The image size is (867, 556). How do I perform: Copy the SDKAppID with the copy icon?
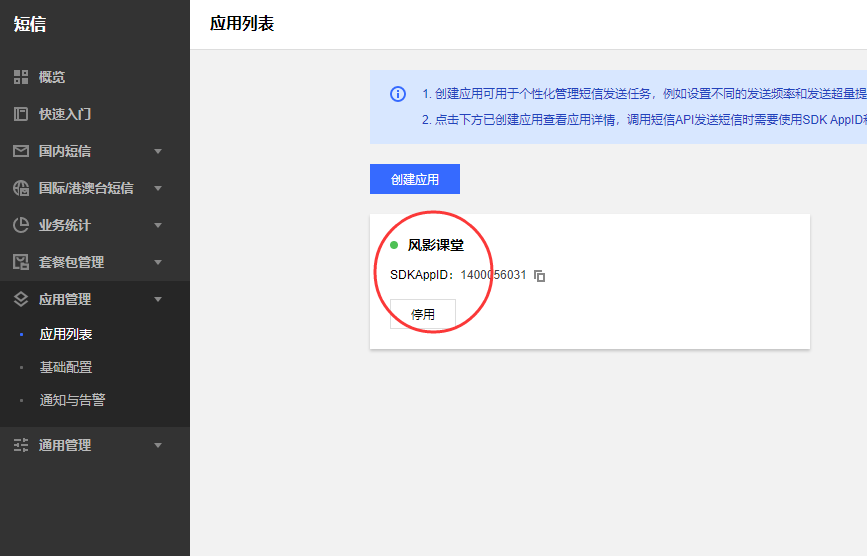(540, 276)
